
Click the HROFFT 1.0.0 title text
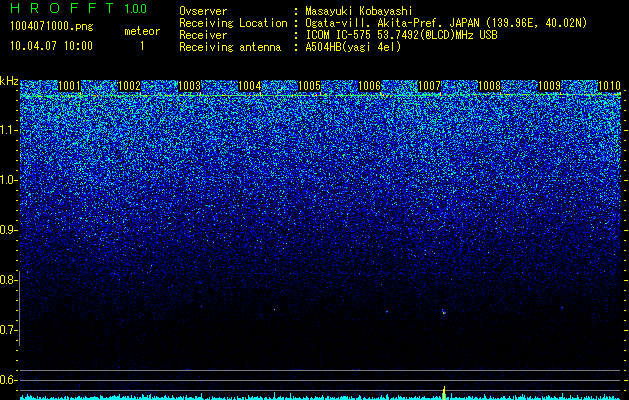(x=78, y=8)
